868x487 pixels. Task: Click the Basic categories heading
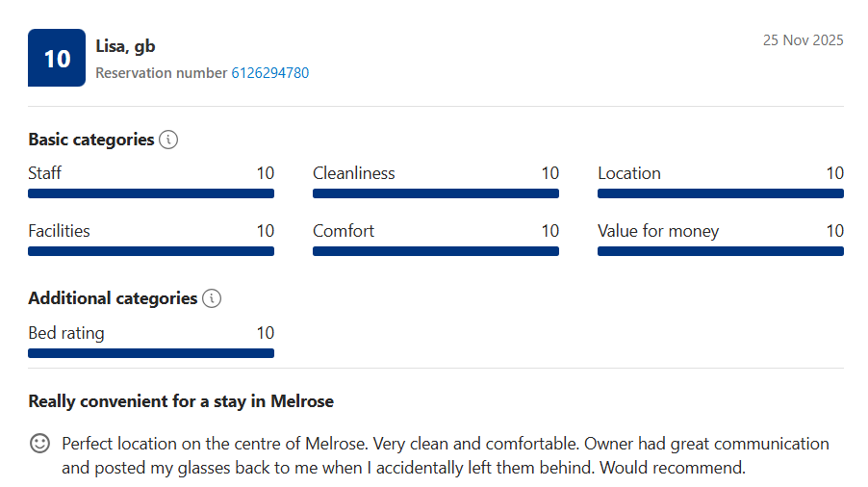pos(91,140)
